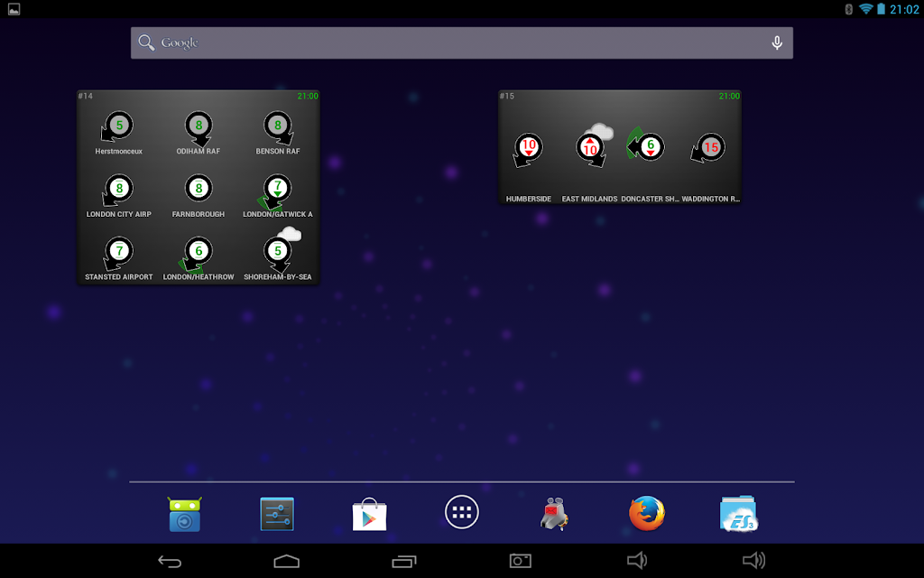Open STANSTED AIRPORT wind station
This screenshot has width=924, height=578.
118,253
